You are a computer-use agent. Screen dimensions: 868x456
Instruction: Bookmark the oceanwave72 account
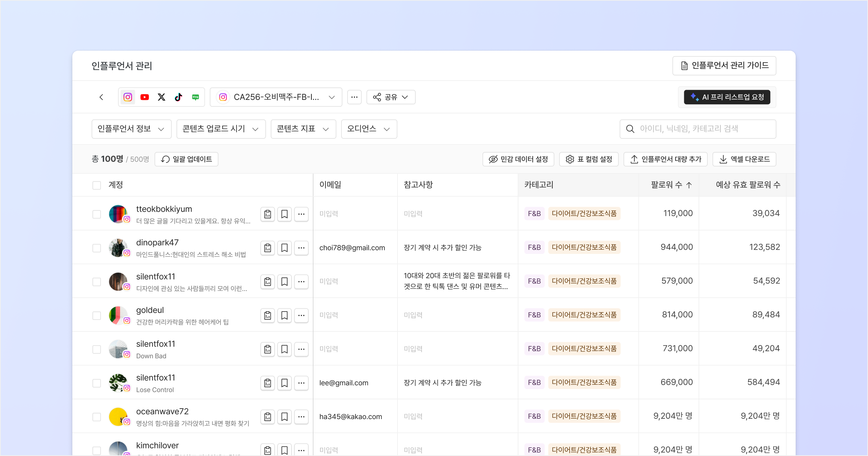coord(285,417)
